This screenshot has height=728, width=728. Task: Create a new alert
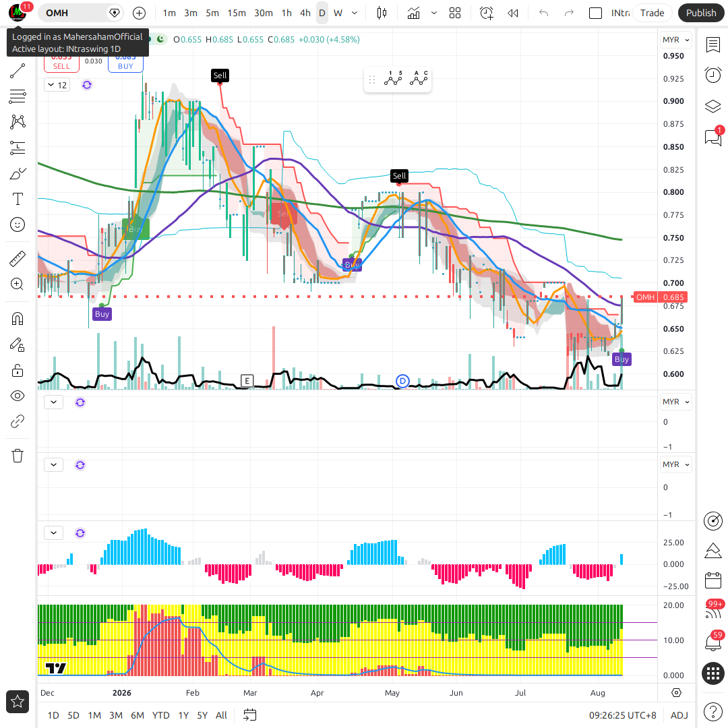coord(487,13)
